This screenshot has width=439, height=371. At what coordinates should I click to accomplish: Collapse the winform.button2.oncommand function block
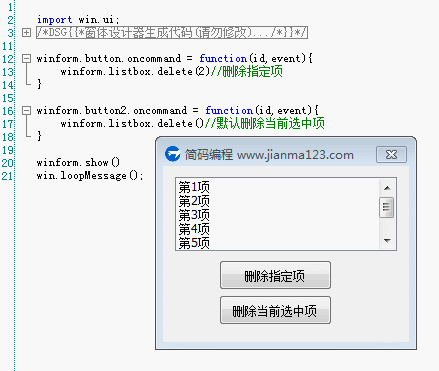coord(26,111)
